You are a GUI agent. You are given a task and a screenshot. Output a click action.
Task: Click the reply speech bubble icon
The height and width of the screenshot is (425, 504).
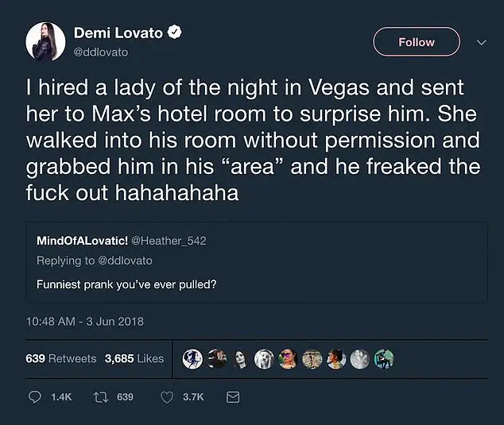click(x=35, y=396)
